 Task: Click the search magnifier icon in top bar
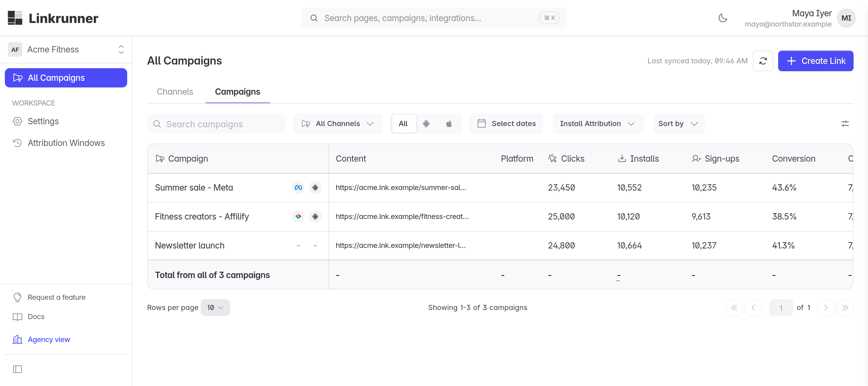coord(314,18)
